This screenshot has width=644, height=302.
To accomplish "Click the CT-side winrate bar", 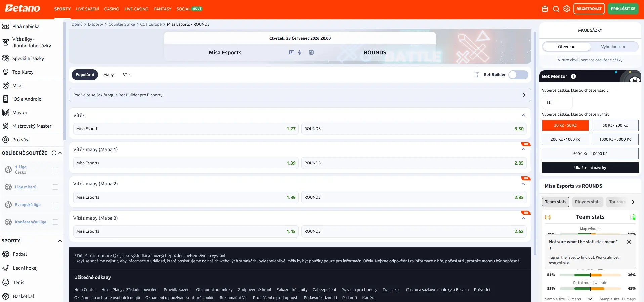I will click(x=590, y=275).
